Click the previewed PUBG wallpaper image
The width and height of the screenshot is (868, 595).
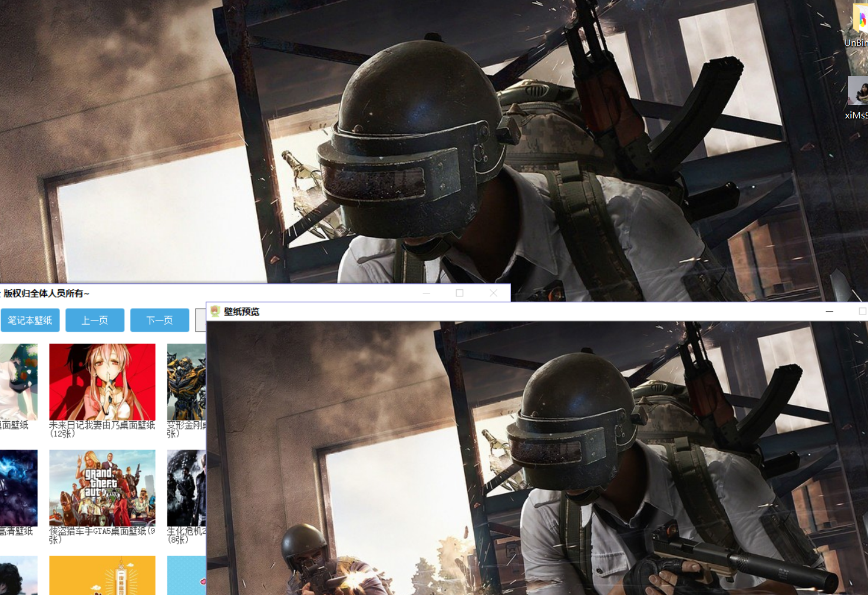click(537, 458)
